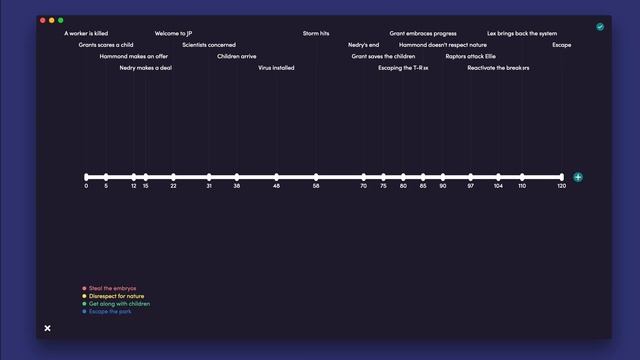Select the timeline marker at 12

pos(134,177)
